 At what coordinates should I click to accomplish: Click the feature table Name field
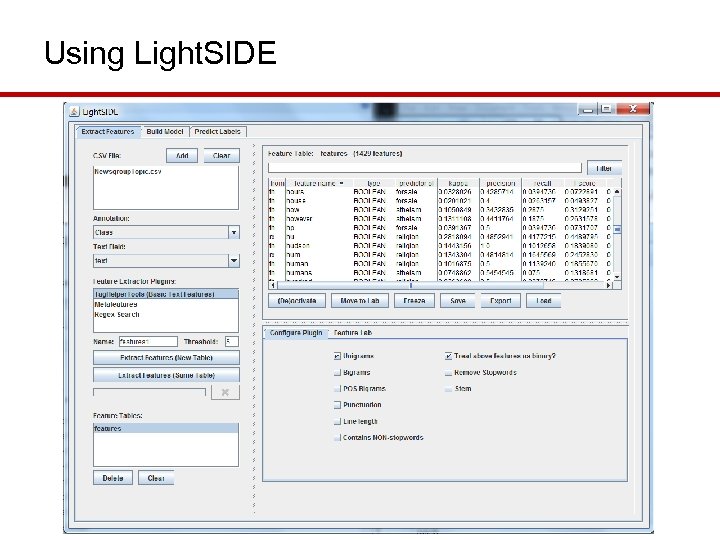point(148,342)
